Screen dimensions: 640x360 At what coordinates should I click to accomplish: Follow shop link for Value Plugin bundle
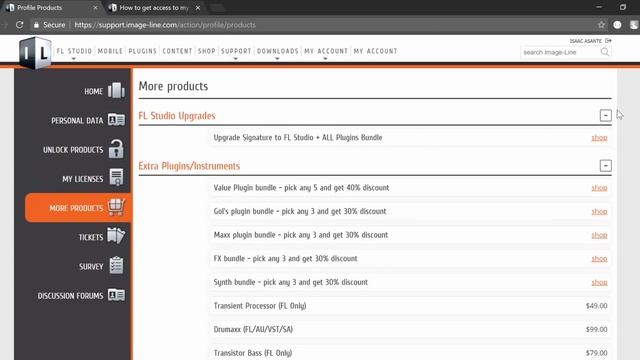point(599,188)
